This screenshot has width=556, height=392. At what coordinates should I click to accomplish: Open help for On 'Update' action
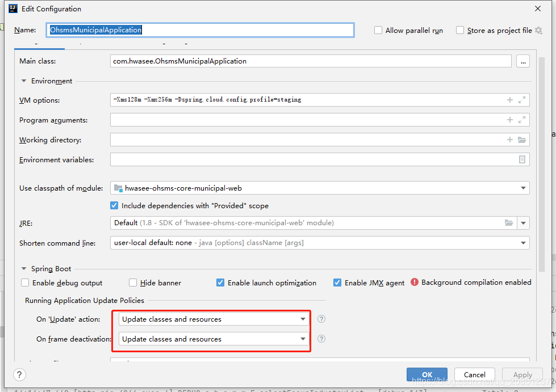(x=321, y=319)
